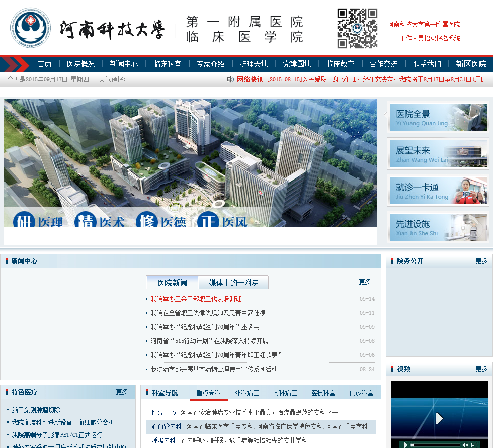
Task: Click the speaker icon beside 网络快讯
Action: click(x=230, y=79)
